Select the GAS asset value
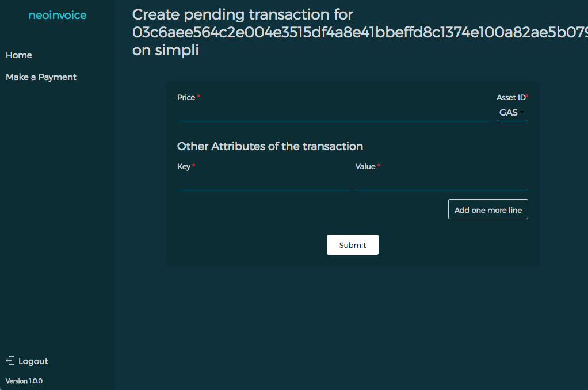The height and width of the screenshot is (390, 588). tap(508, 113)
